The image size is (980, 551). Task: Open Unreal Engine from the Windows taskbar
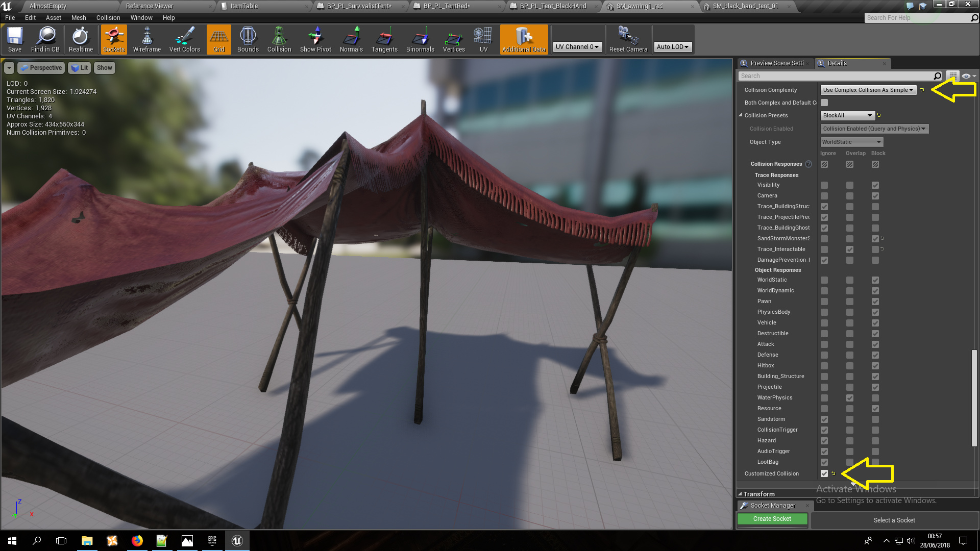pyautogui.click(x=237, y=541)
